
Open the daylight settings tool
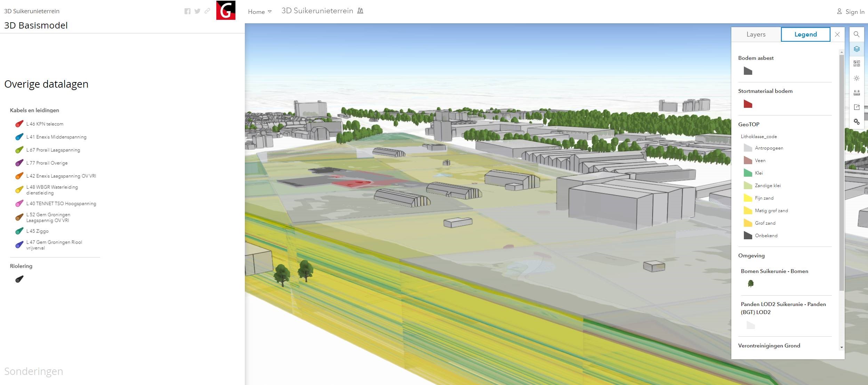click(857, 78)
